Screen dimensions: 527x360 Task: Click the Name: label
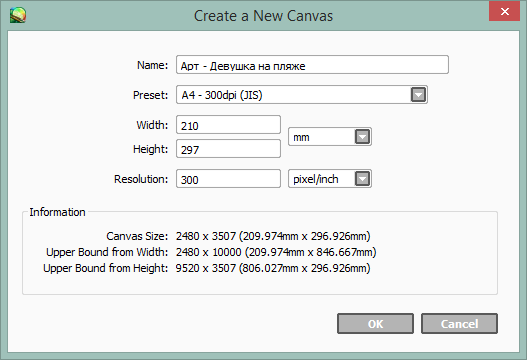click(x=152, y=65)
